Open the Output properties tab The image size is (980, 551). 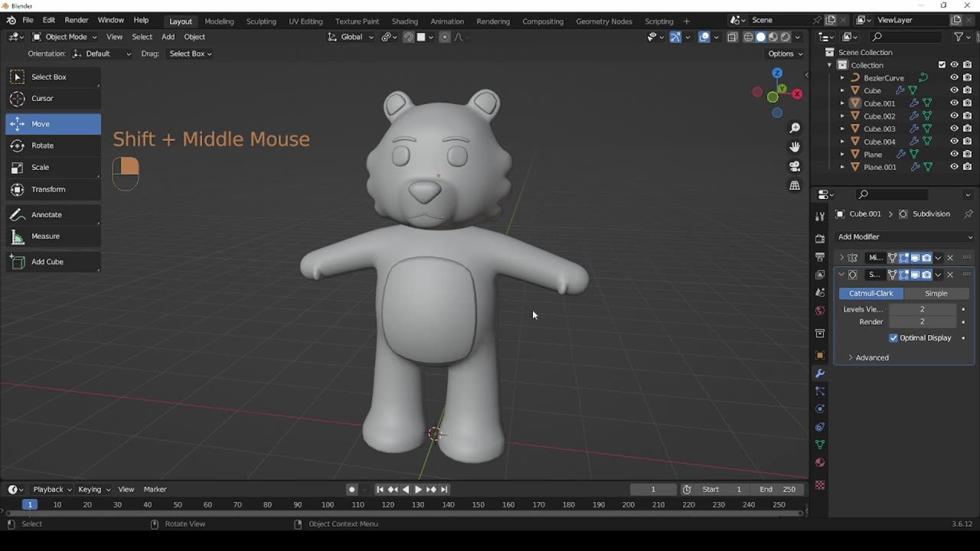(x=820, y=256)
